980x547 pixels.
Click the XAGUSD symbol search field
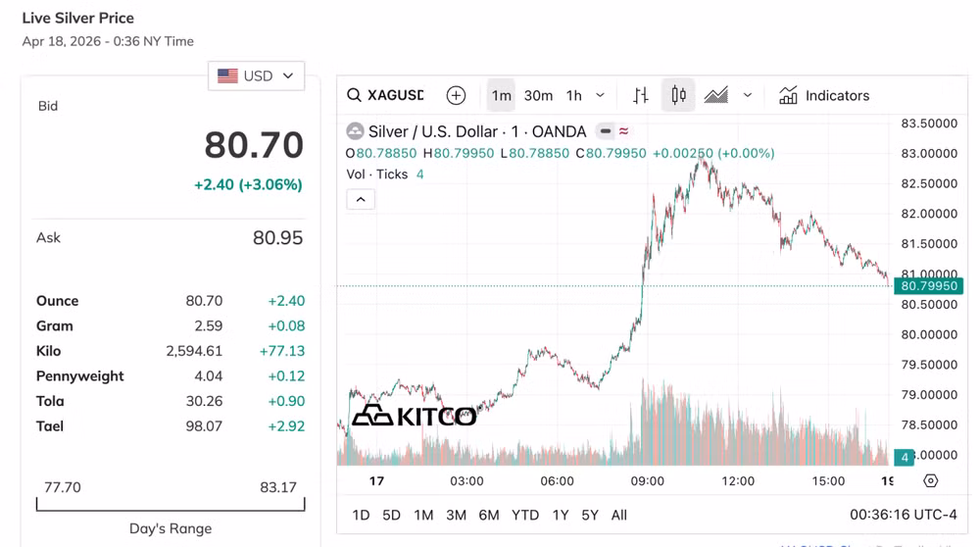pos(396,95)
